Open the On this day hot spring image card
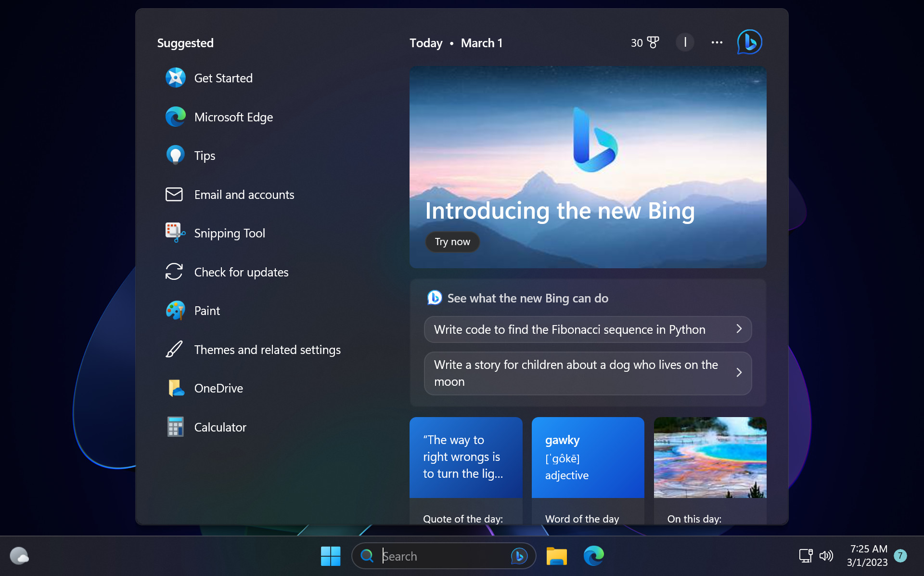Image resolution: width=924 pixels, height=576 pixels. point(710,471)
